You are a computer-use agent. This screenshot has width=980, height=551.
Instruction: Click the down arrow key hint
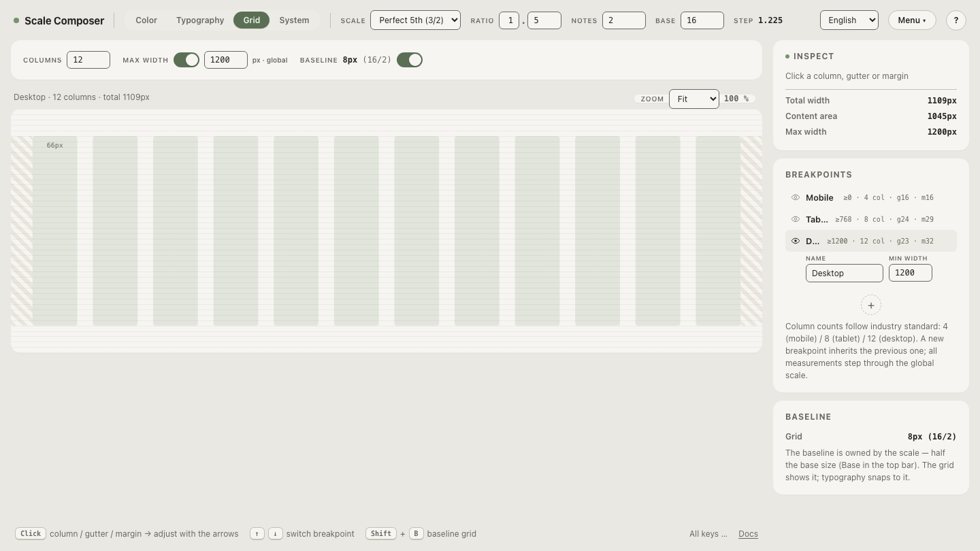(x=275, y=534)
